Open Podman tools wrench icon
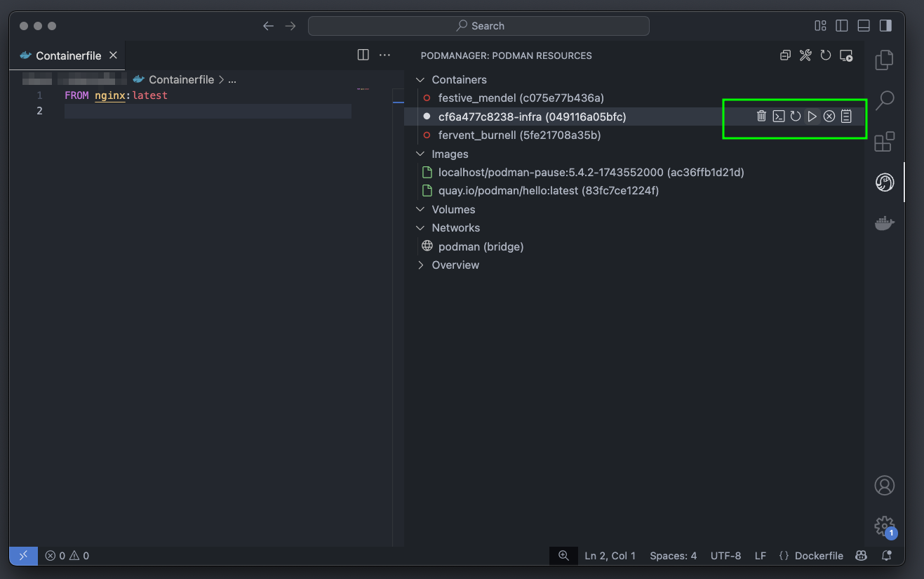The width and height of the screenshot is (924, 579). pos(805,55)
